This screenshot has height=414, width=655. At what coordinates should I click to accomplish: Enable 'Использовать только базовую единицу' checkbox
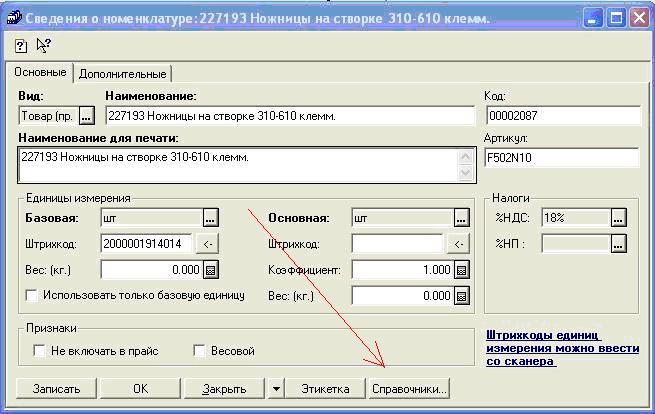33,296
